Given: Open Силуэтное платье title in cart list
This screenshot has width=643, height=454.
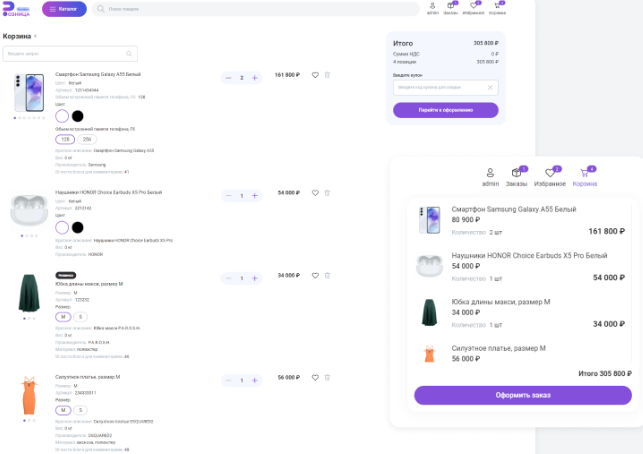Looking at the screenshot, I should [87, 376].
